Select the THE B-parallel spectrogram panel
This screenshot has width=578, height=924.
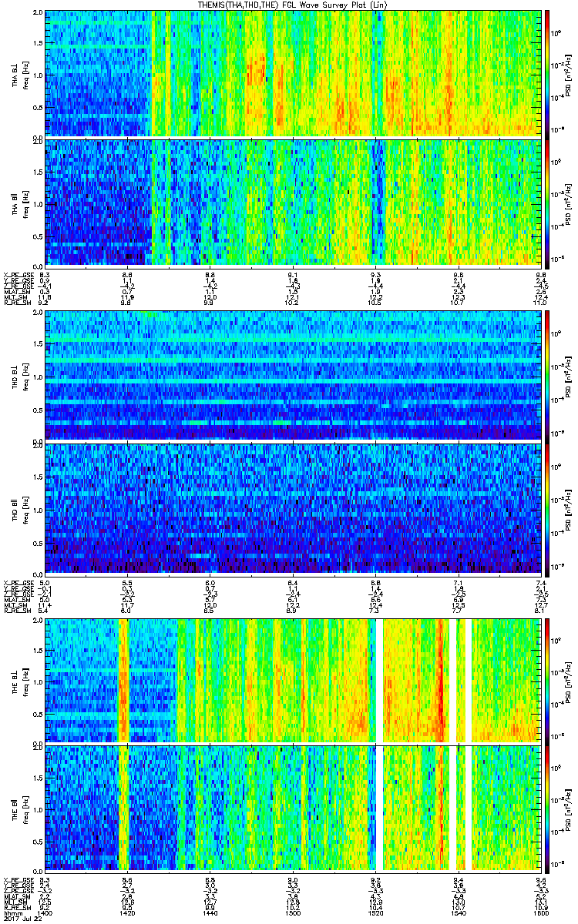pos(293,808)
